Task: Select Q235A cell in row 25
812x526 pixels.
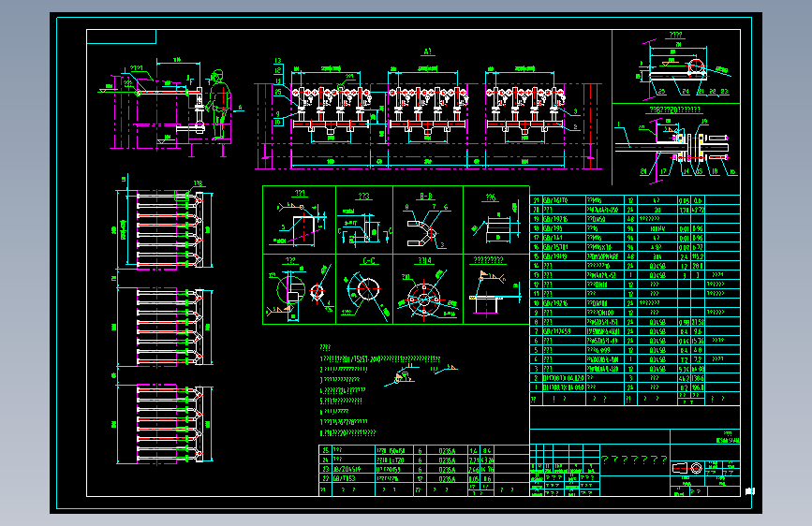Action: point(447,450)
